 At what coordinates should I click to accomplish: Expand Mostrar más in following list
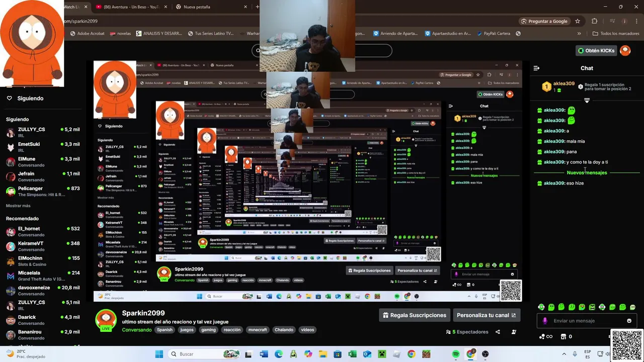(x=18, y=206)
